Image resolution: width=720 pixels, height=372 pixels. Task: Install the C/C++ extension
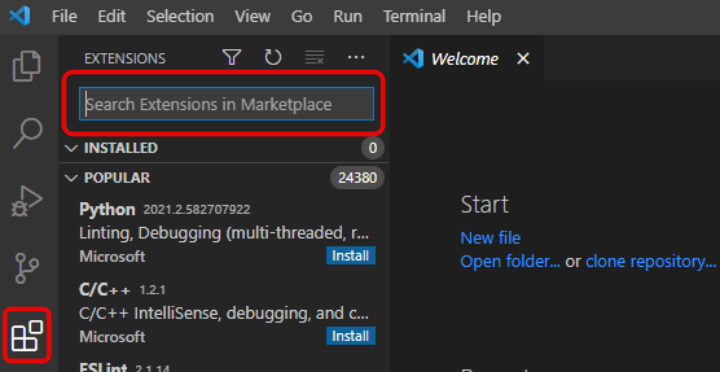(x=351, y=336)
